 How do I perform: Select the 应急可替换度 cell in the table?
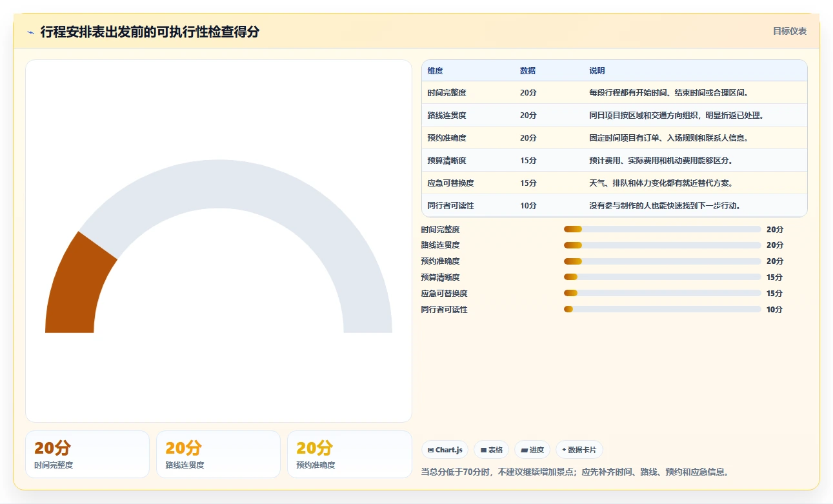(x=450, y=183)
